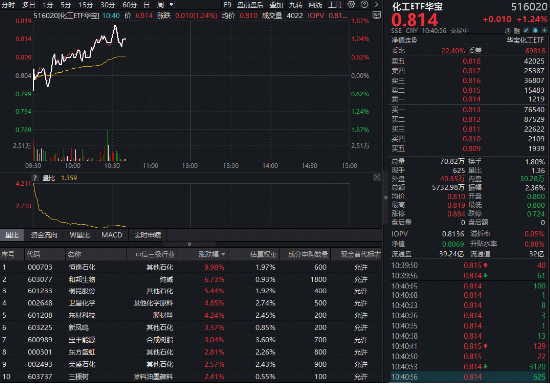Select constituent row 002493
Image resolution: width=550 pixels, height=384 pixels.
pyautogui.click(x=191, y=364)
